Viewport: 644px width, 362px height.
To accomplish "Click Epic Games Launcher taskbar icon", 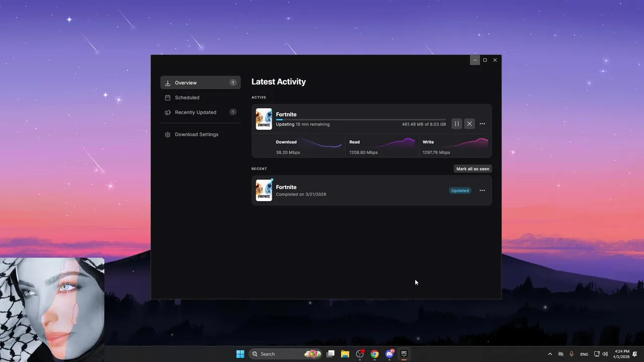I will pyautogui.click(x=404, y=354).
